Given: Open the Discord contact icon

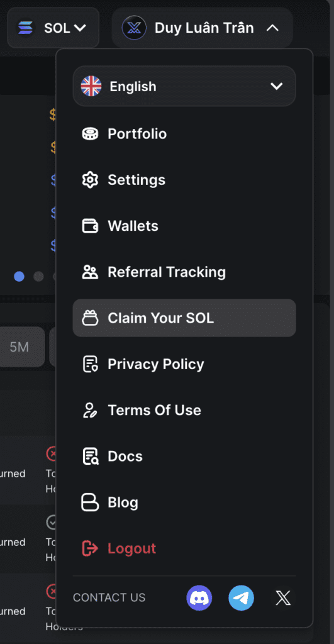Looking at the screenshot, I should point(199,597).
